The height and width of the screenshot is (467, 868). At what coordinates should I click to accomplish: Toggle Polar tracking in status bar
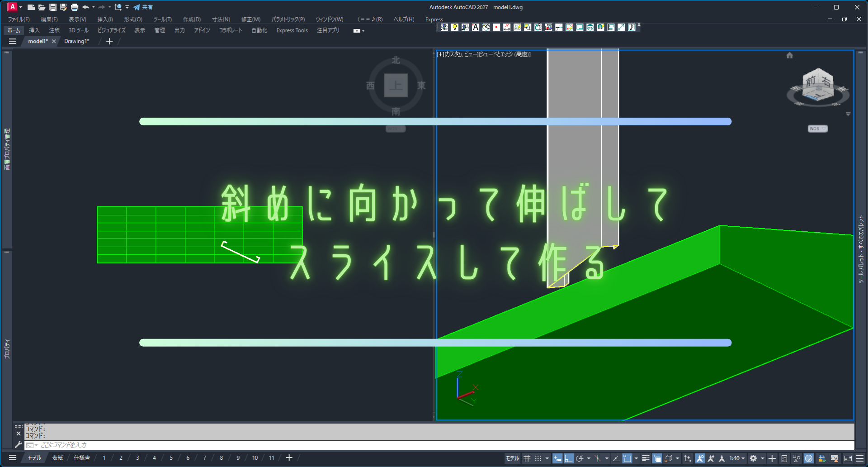[x=579, y=458]
